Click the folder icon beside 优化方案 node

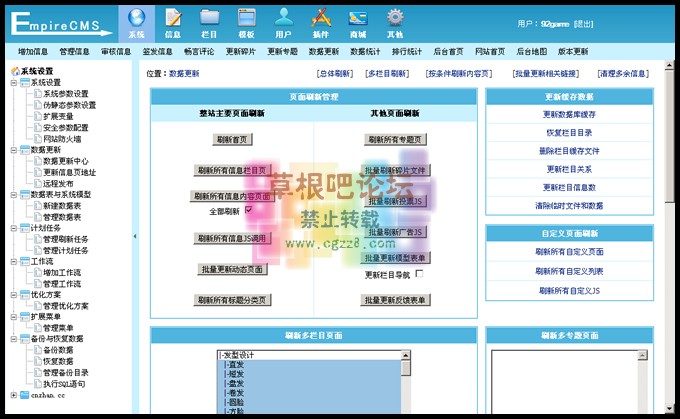coord(25,295)
